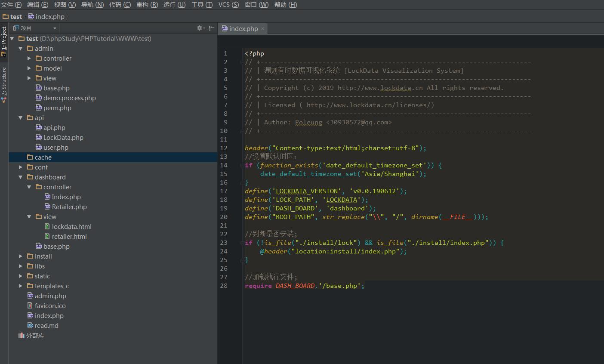Collapse the dashboard view folder
The width and height of the screenshot is (604, 364).
tap(29, 217)
